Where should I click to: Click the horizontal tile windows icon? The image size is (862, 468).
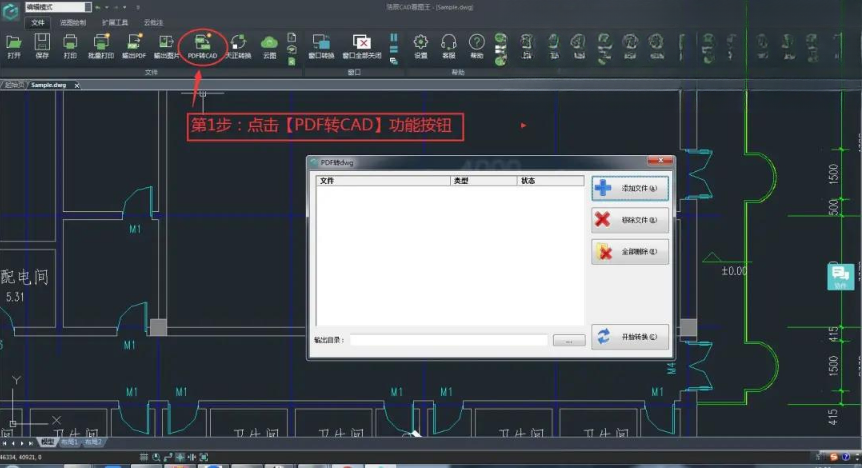click(x=394, y=49)
